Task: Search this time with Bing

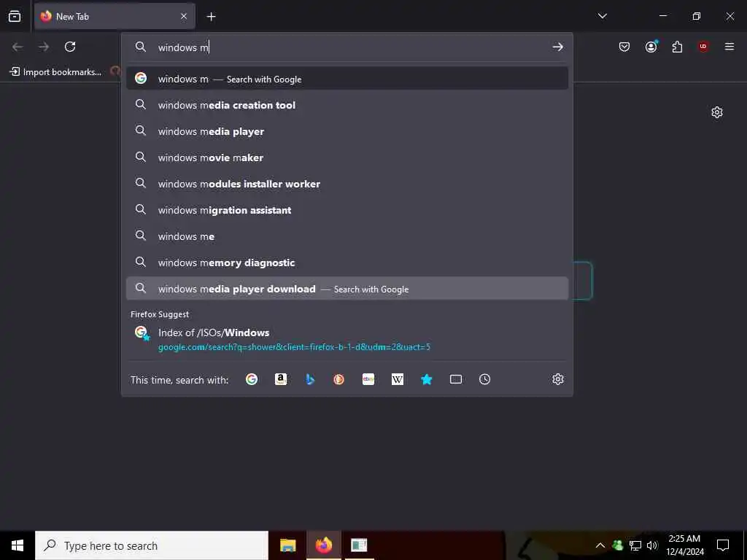Action: point(310,379)
